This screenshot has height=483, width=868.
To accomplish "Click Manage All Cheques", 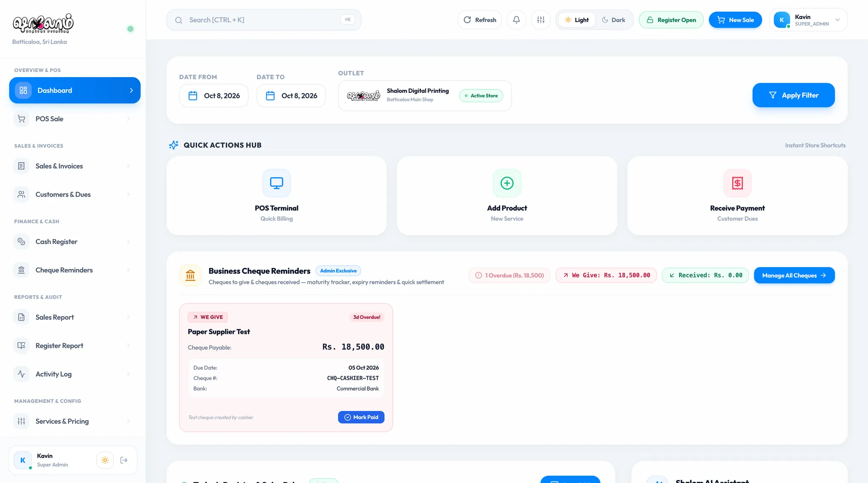I will click(x=794, y=275).
